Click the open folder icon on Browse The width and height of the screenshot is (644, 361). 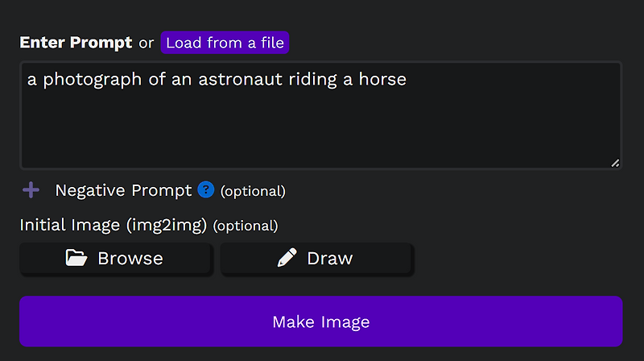pyautogui.click(x=76, y=258)
